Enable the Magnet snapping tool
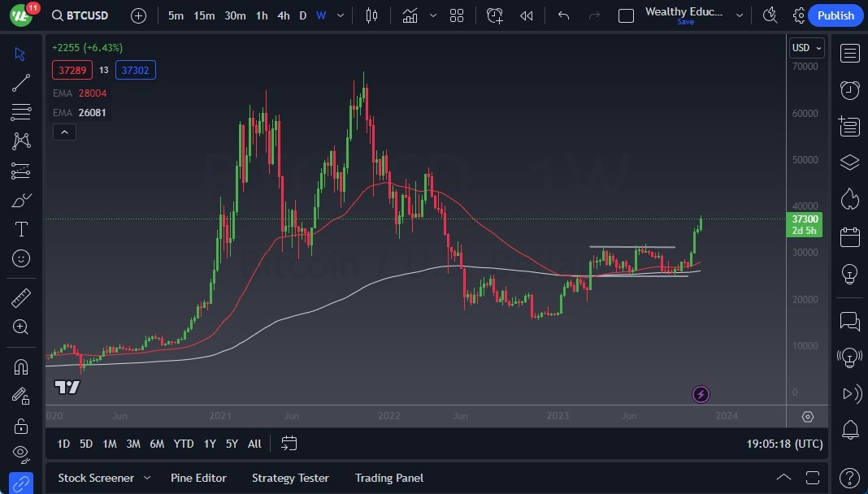This screenshot has width=868, height=494. click(x=21, y=366)
